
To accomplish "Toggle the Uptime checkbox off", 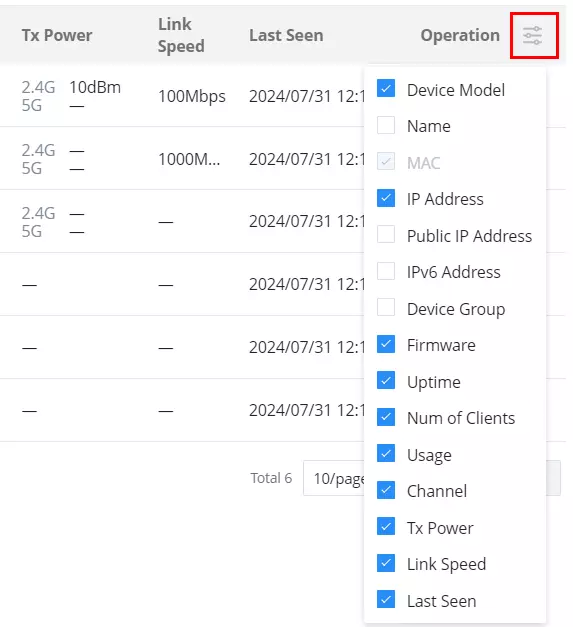I will click(386, 381).
